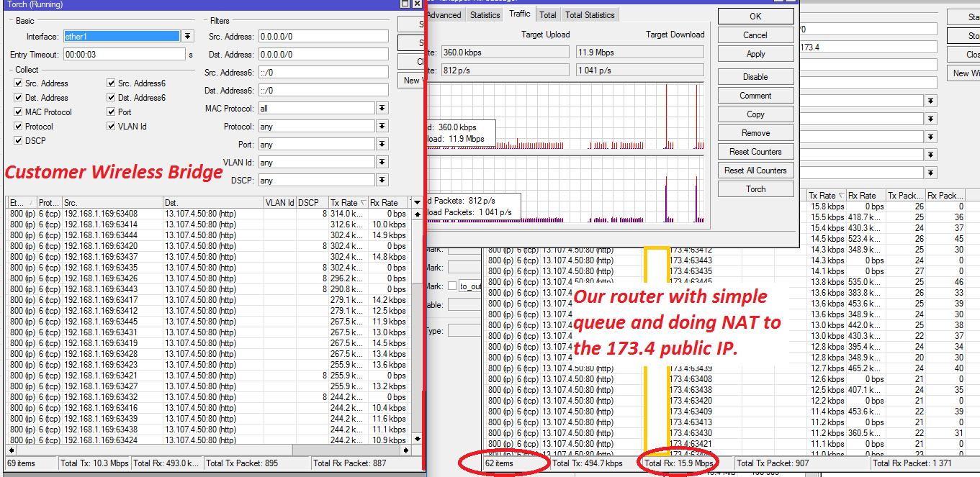The image size is (980, 477).
Task: Switch to the Advanced tab
Action: (x=444, y=14)
